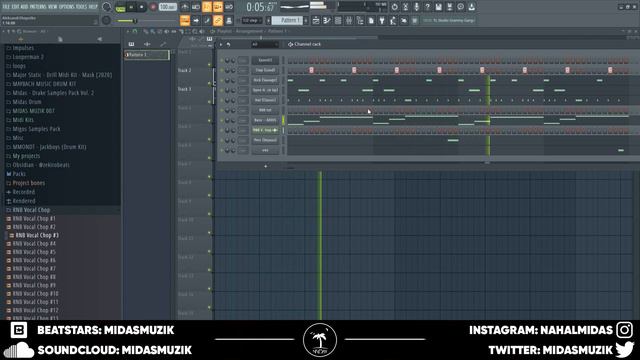
Task: Open the mixer view icon
Action: pyautogui.click(x=349, y=20)
